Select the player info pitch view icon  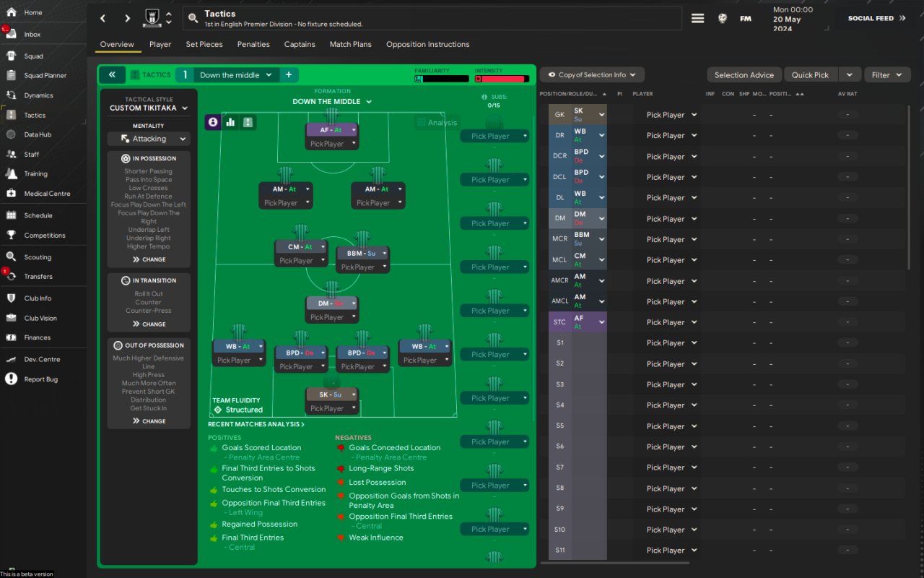coord(213,122)
